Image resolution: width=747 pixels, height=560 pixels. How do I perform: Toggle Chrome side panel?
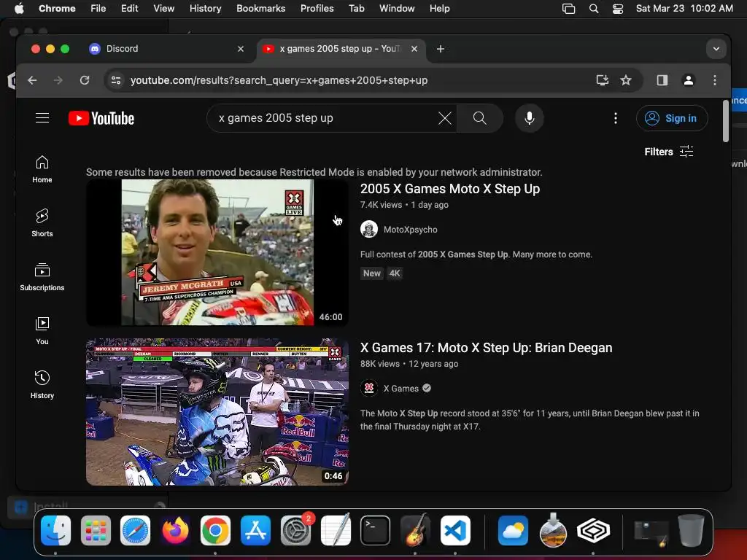[662, 80]
